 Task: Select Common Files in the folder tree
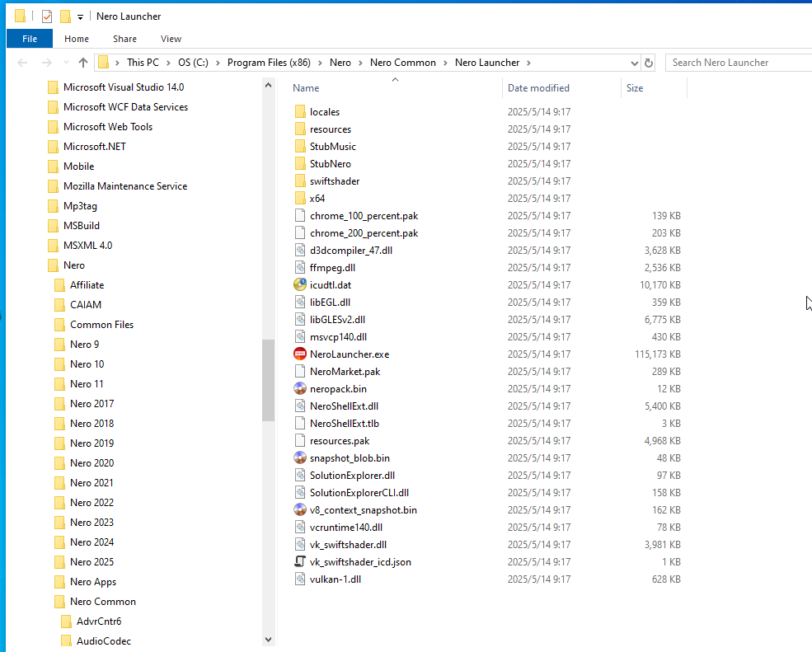click(x=102, y=325)
